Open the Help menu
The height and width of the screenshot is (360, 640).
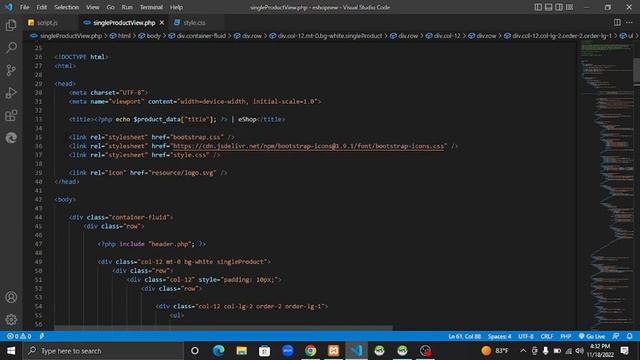click(176, 7)
